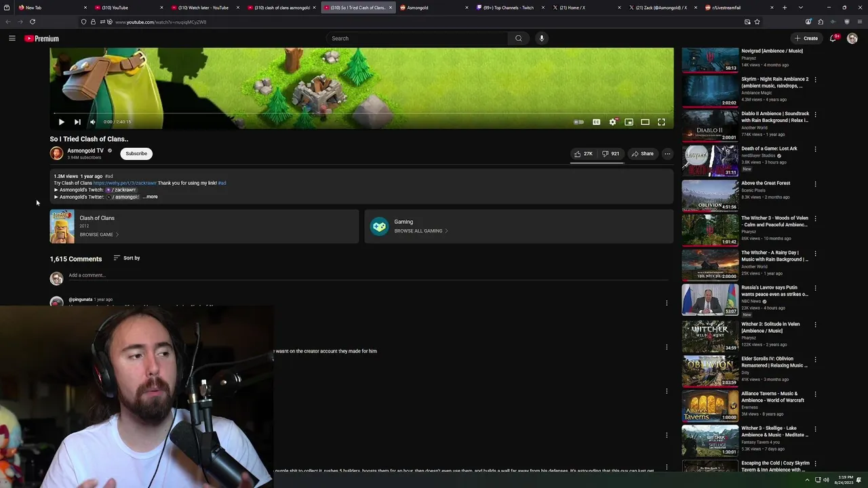The image size is (868, 488).
Task: Open the player settings gear
Action: pos(613,122)
